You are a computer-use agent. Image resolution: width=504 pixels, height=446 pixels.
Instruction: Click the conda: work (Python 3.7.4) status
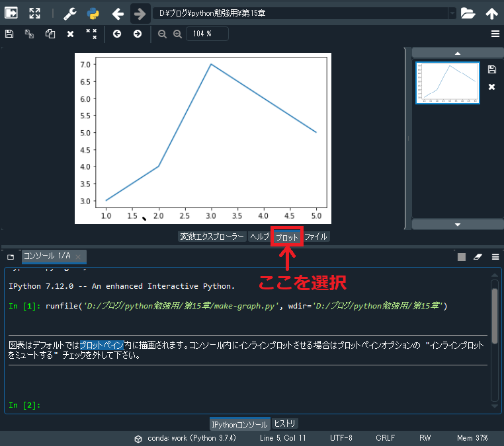[185, 438]
